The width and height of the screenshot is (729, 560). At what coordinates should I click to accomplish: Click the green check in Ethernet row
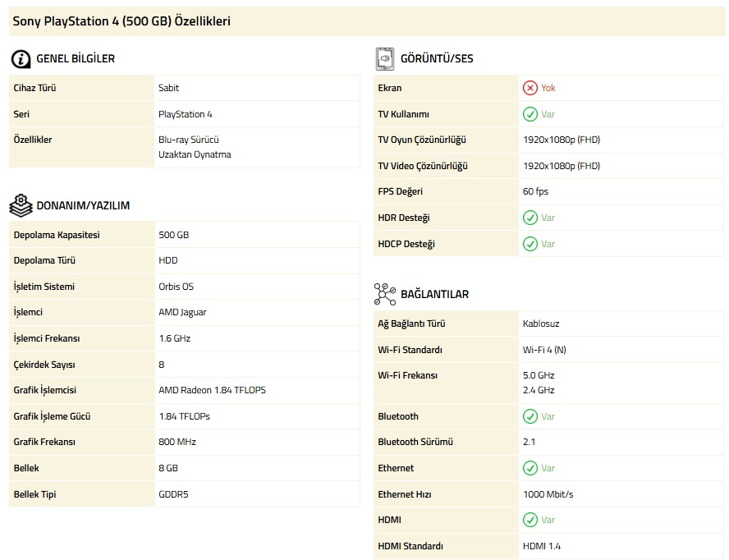[x=530, y=468]
